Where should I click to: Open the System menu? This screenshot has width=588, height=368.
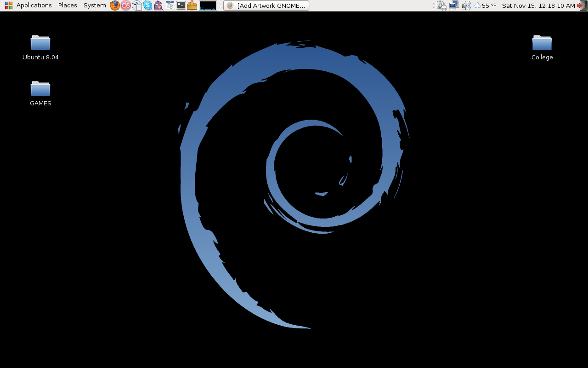(x=94, y=6)
